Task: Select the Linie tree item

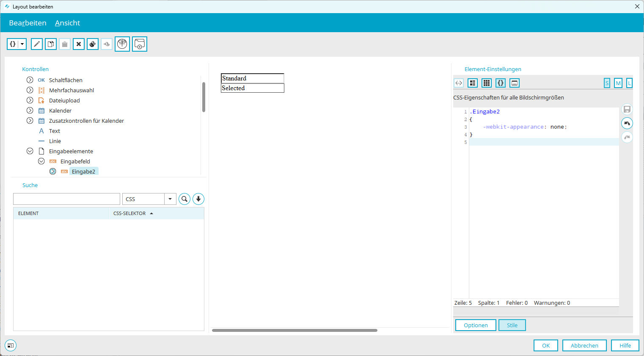Action: [55, 141]
